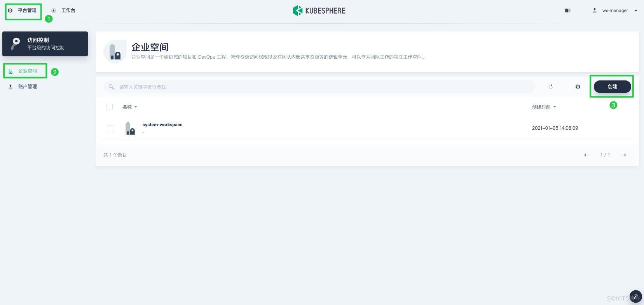
Task: Click the large 企业空间 header icon
Action: click(115, 51)
